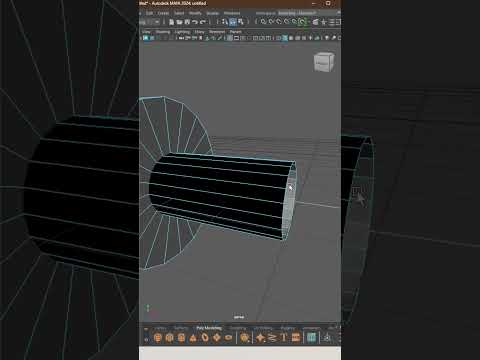Image resolution: width=480 pixels, height=360 pixels.
Task: Open the Create menu
Action: tap(163, 13)
